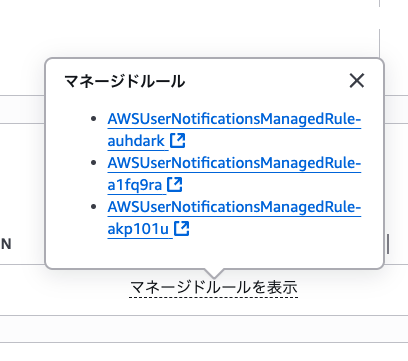The image size is (408, 361).
Task: Click マネージドルールを表示 text
Action: click(213, 287)
